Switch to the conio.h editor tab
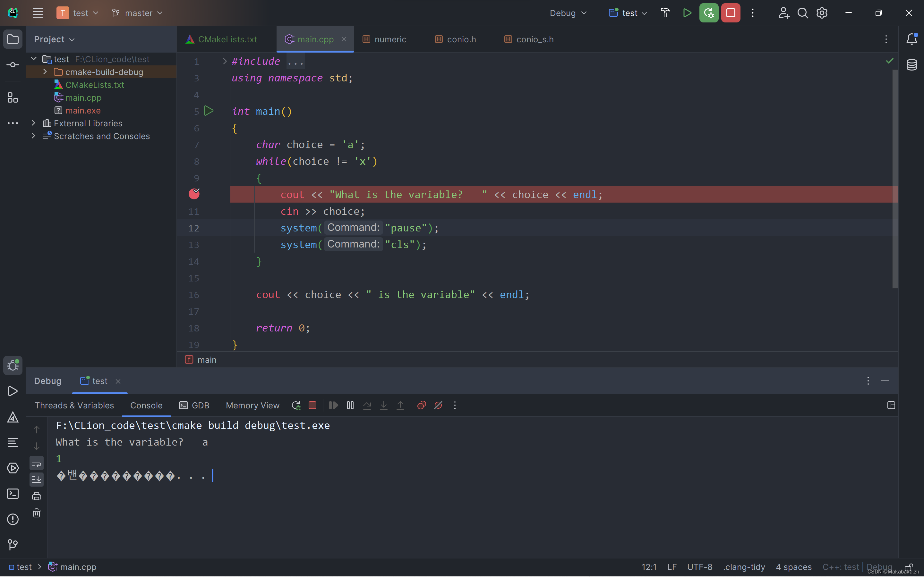The width and height of the screenshot is (924, 577). [x=460, y=39]
